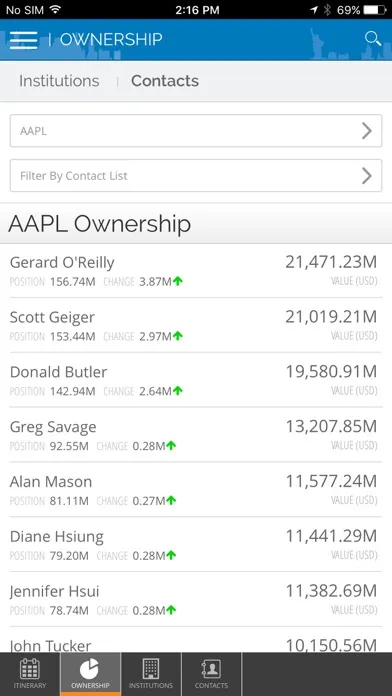Open the Filter By Contact List field
392x696 pixels.
pos(196,176)
